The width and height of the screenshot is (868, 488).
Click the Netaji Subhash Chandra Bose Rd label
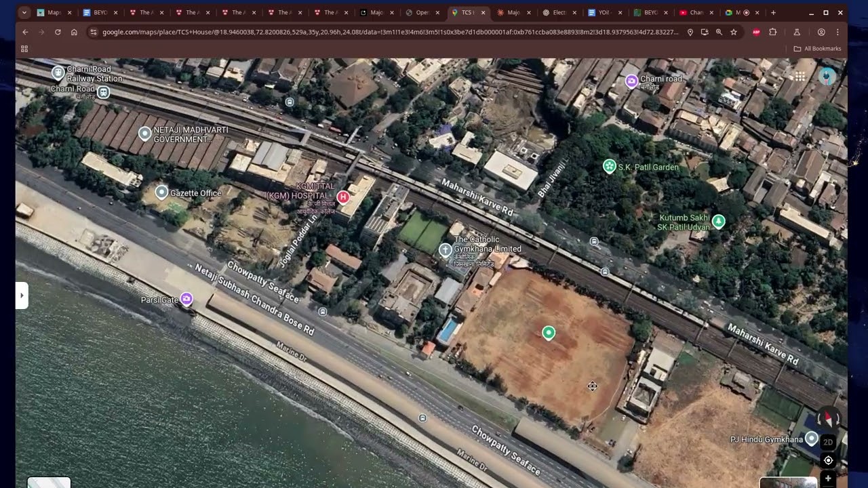point(254,299)
